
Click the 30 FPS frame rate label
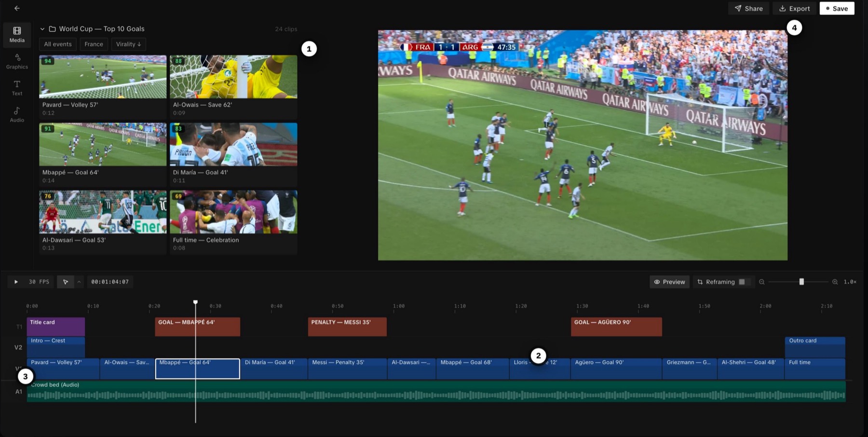tap(39, 282)
